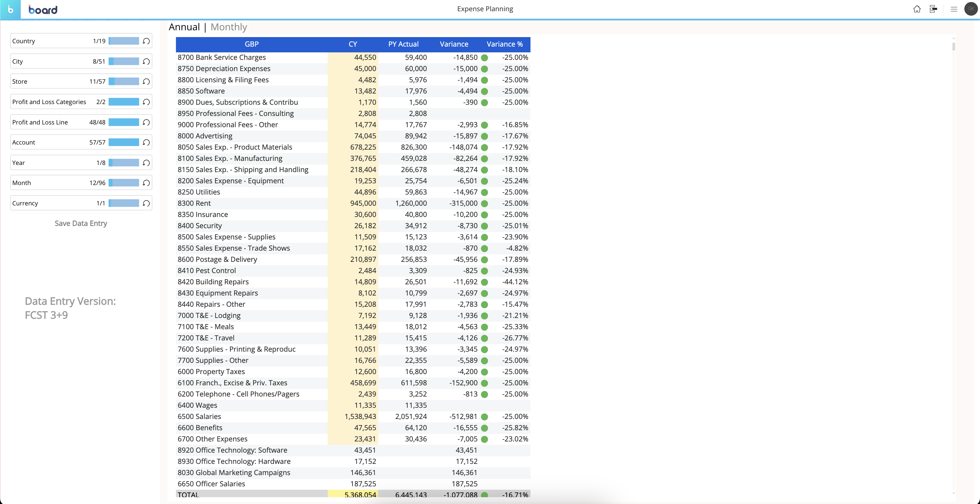Image resolution: width=980 pixels, height=504 pixels.
Task: Click the home icon in the top toolbar
Action: tap(917, 9)
